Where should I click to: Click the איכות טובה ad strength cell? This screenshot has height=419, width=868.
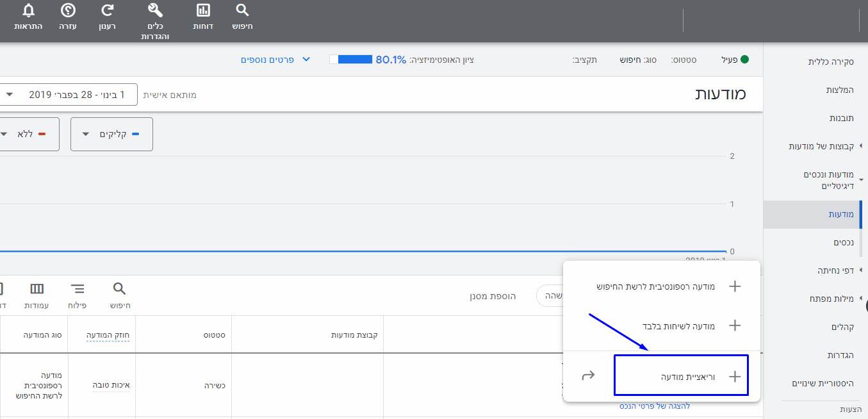pyautogui.click(x=111, y=385)
